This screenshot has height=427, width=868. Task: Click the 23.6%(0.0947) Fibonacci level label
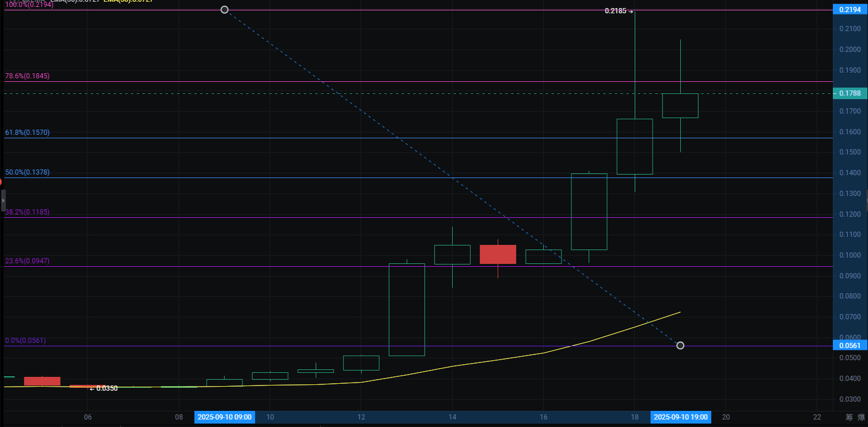point(27,261)
